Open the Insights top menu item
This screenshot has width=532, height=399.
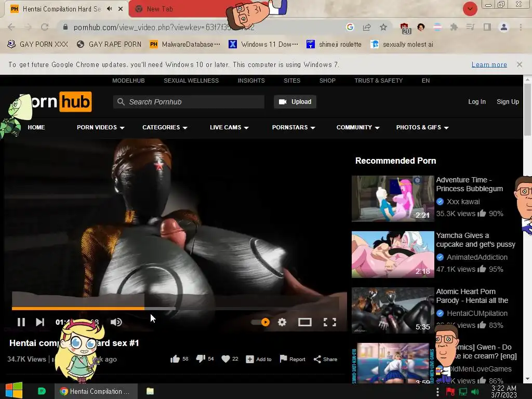[251, 81]
